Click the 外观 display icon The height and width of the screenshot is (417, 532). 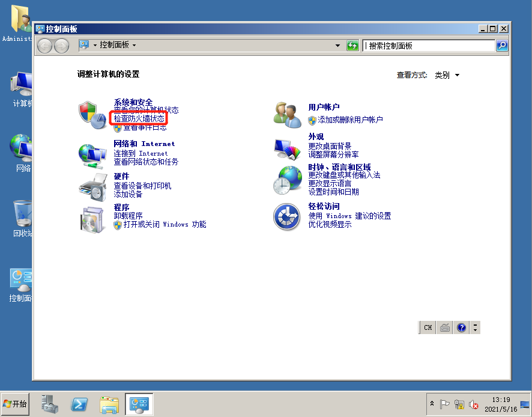(286, 147)
